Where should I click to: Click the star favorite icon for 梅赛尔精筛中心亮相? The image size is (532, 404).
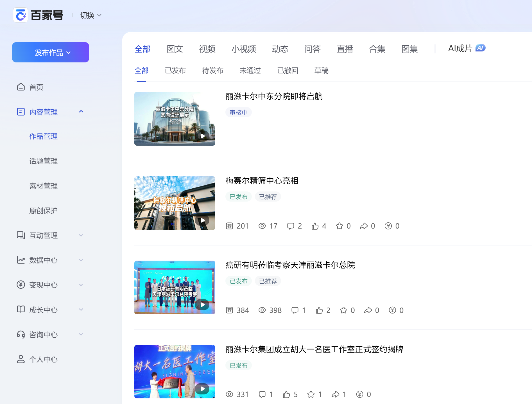click(339, 226)
